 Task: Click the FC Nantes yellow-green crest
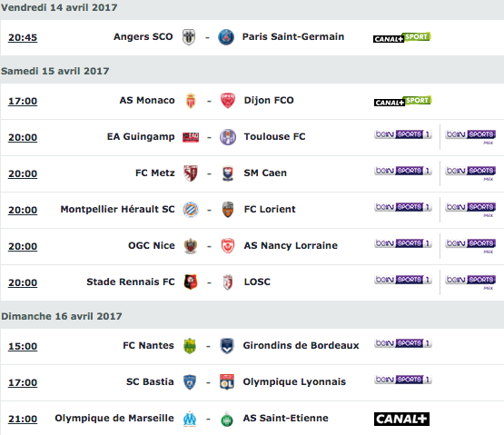(190, 346)
